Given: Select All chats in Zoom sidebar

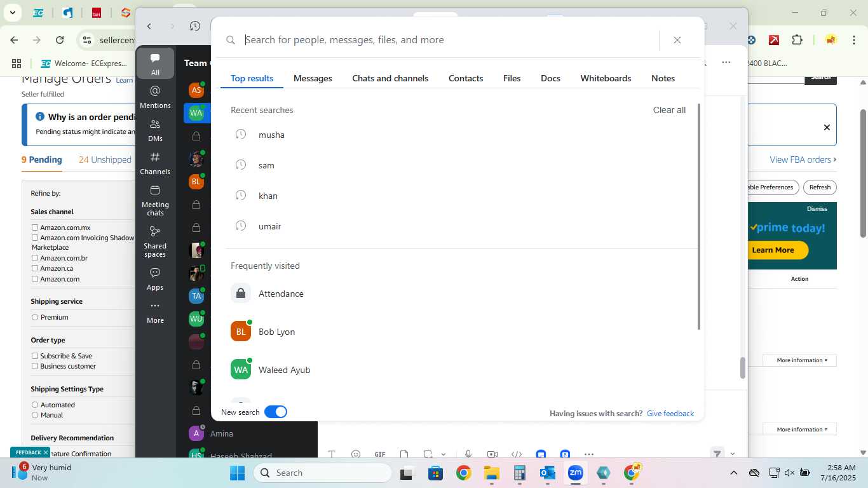Looking at the screenshot, I should pyautogui.click(x=155, y=64).
